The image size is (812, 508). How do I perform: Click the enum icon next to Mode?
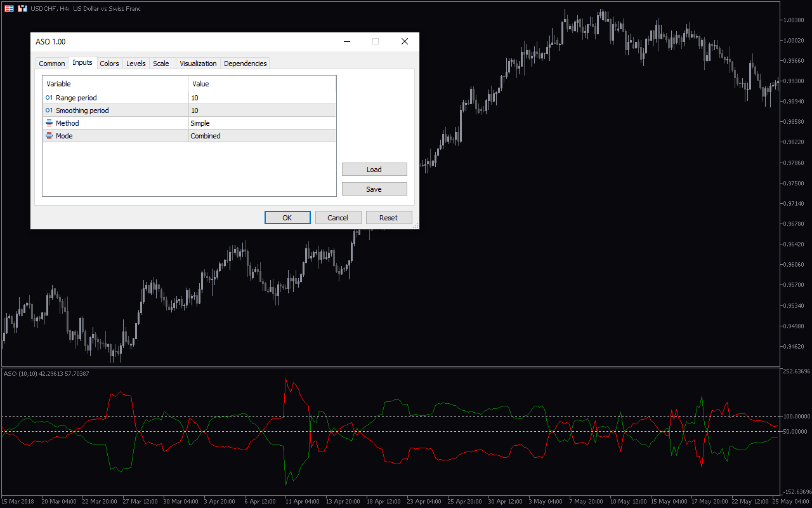[49, 136]
